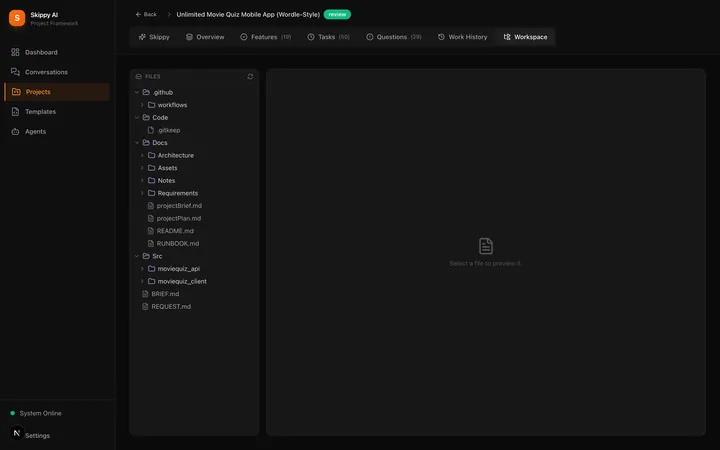The image size is (720, 450).
Task: Open Agents in the sidebar
Action: tap(56, 131)
